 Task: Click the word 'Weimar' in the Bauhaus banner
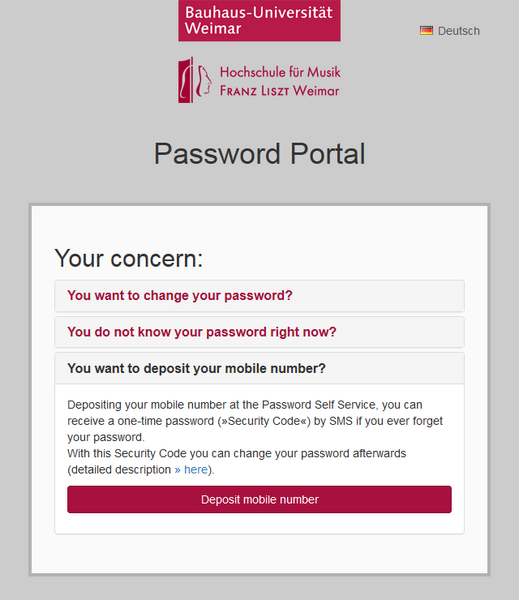pyautogui.click(x=213, y=29)
